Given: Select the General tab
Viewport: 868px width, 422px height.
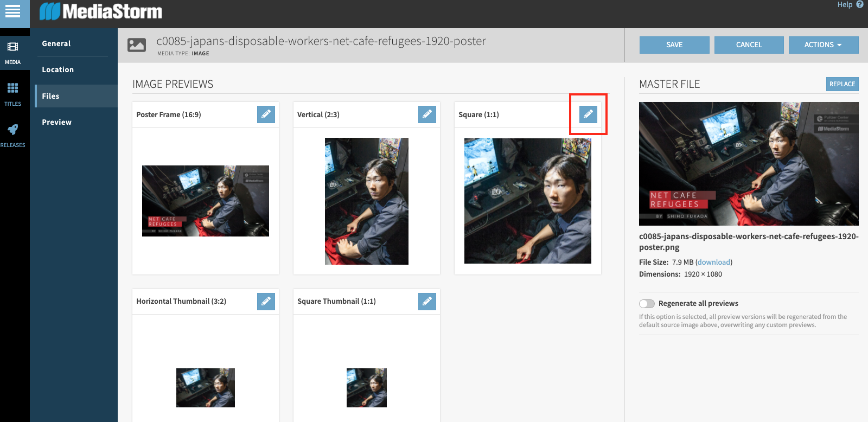Looking at the screenshot, I should click(x=56, y=43).
